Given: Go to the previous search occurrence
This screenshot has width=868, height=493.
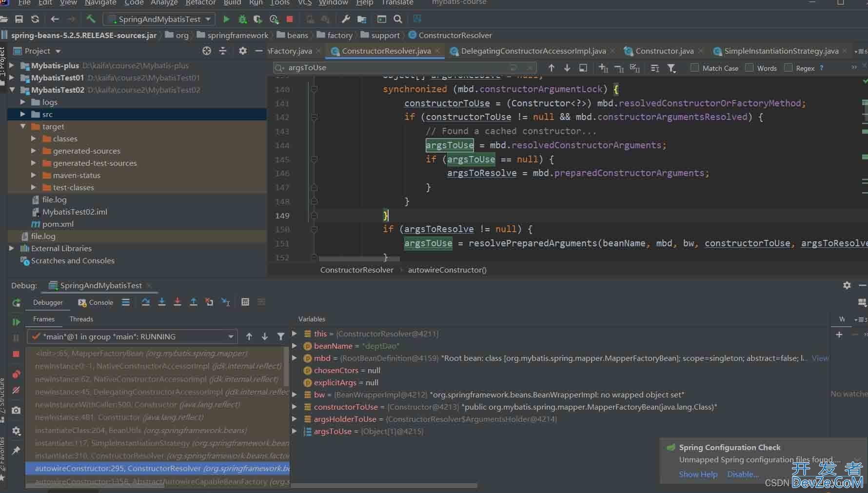Looking at the screenshot, I should (552, 68).
